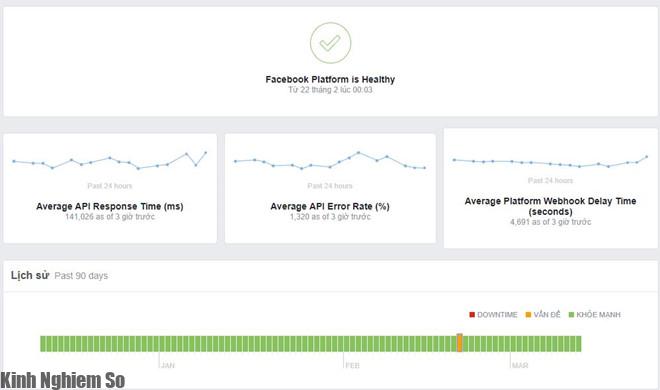Click the FEB marker on the timeline
This screenshot has width=660, height=390.
(x=352, y=365)
